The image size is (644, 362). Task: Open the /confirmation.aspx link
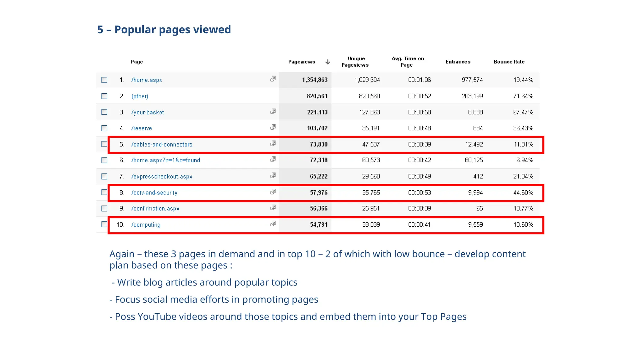pyautogui.click(x=155, y=209)
